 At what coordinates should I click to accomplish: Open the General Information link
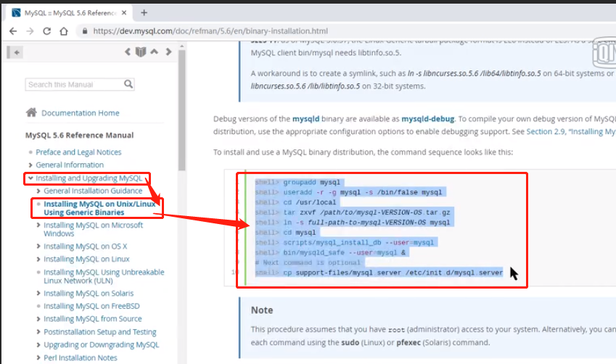pos(70,165)
